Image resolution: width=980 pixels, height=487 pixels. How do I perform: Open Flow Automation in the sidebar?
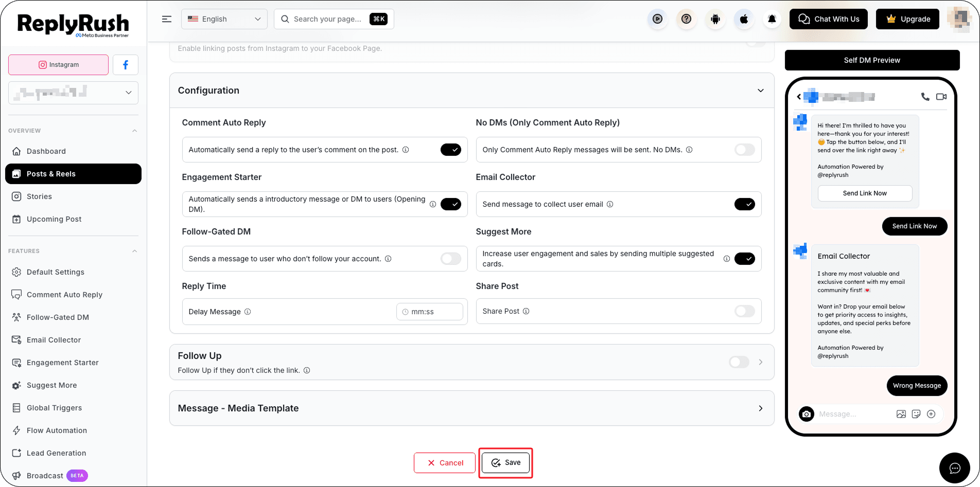point(57,430)
